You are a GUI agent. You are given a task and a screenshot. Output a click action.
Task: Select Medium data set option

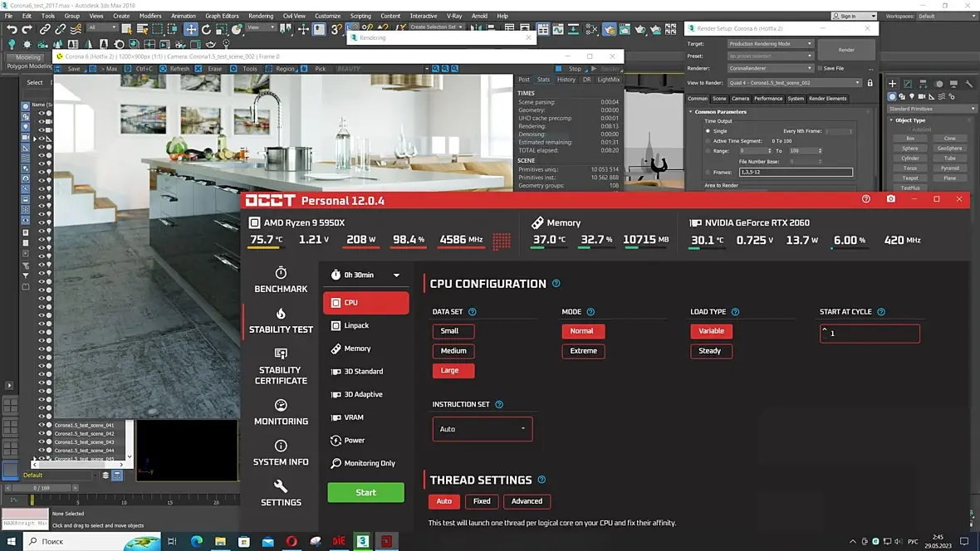453,350
